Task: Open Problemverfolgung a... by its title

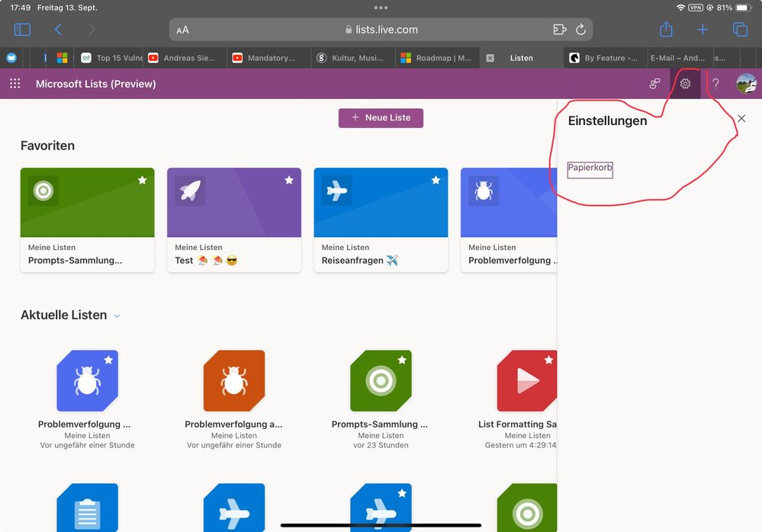Action: pyautogui.click(x=233, y=425)
